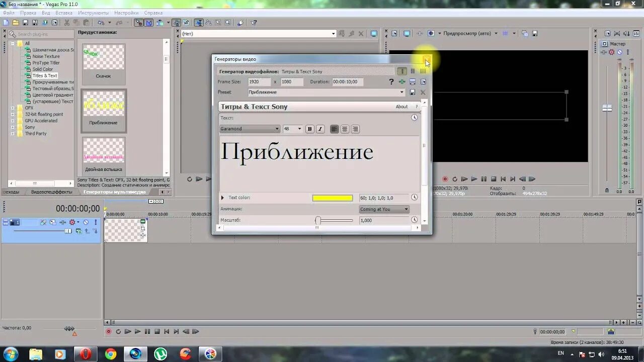This screenshot has height=362, width=644.
Task: Click the preview window Pause button
Action: pyautogui.click(x=484, y=179)
